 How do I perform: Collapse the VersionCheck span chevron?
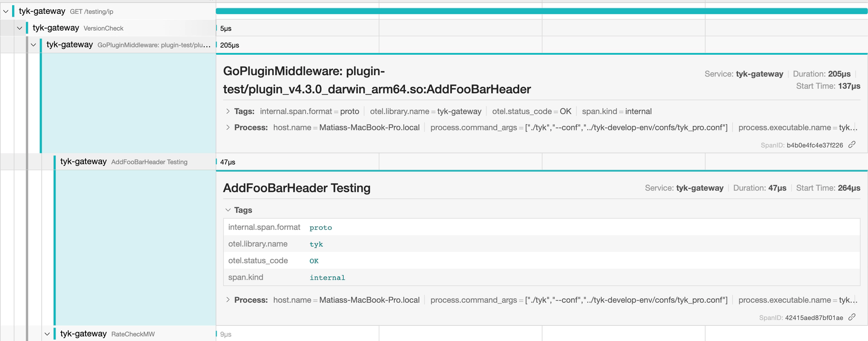20,28
